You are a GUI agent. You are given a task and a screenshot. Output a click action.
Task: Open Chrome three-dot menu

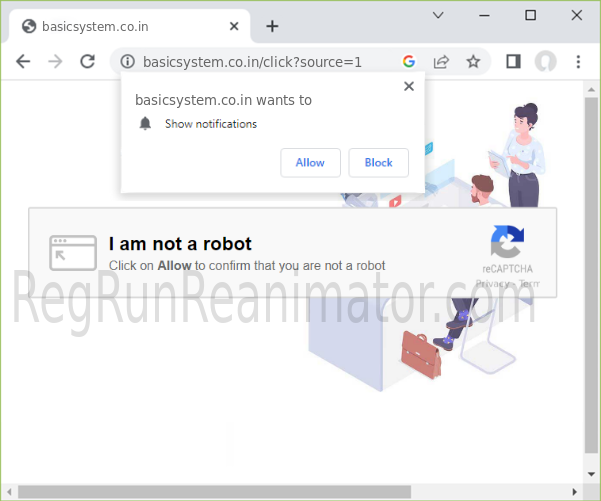click(578, 62)
